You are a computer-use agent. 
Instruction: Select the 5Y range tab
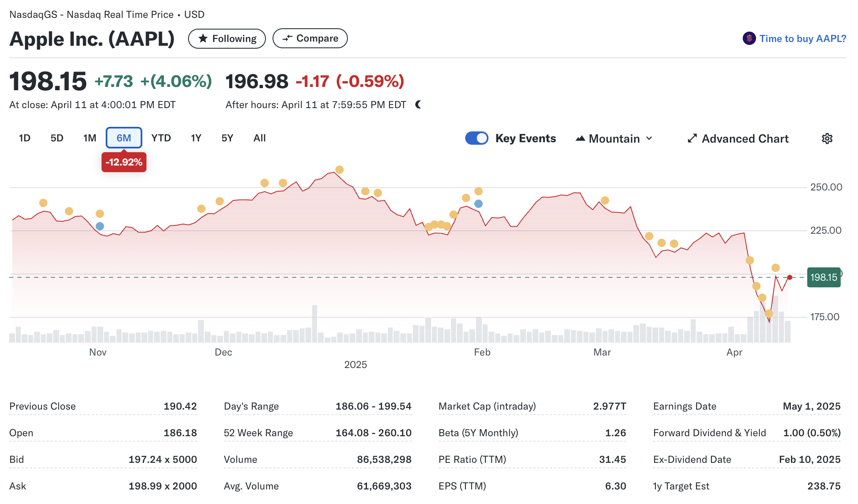[227, 138]
